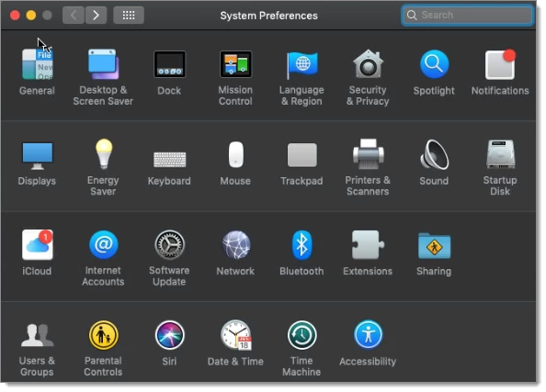546x392 pixels.
Task: Close the System Preferences window
Action: (15, 16)
